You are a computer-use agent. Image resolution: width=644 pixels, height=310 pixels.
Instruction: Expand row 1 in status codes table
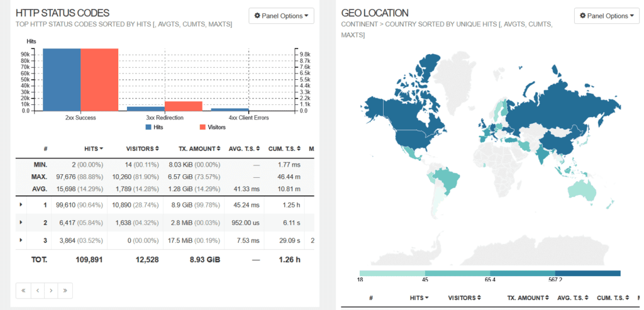tap(21, 204)
